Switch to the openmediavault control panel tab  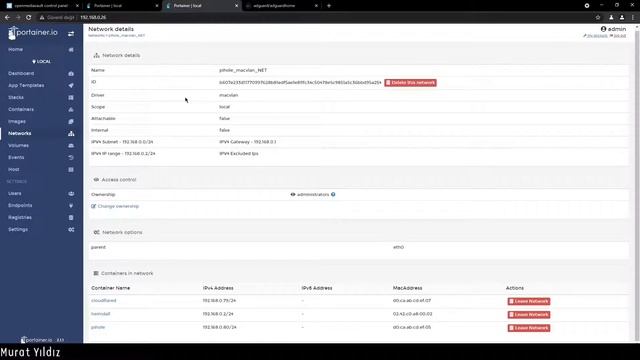click(40, 6)
